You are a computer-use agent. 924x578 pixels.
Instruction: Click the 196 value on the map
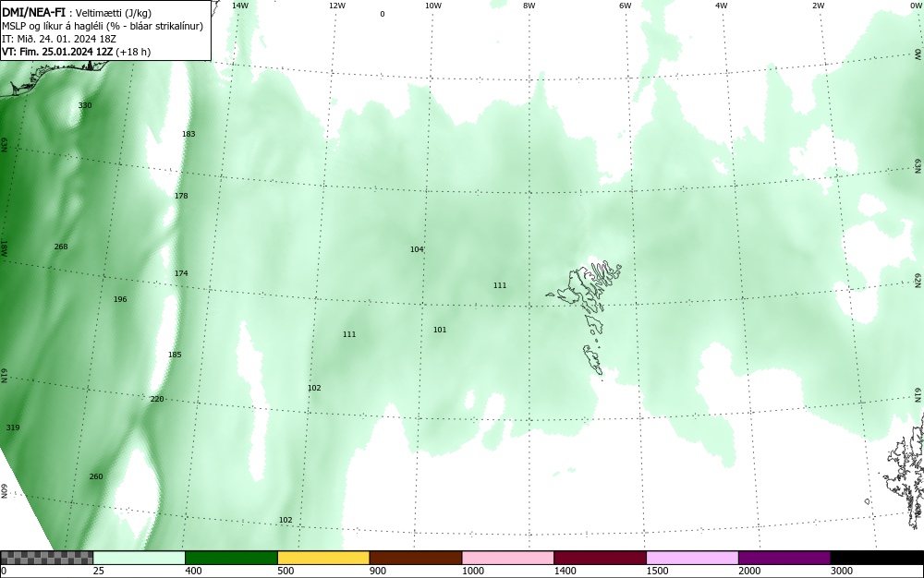point(119,299)
